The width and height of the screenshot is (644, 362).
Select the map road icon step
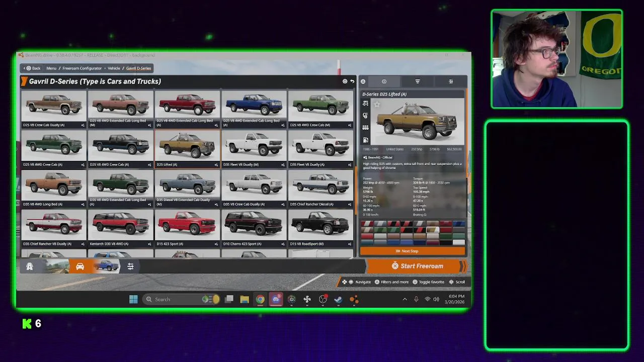point(30,266)
